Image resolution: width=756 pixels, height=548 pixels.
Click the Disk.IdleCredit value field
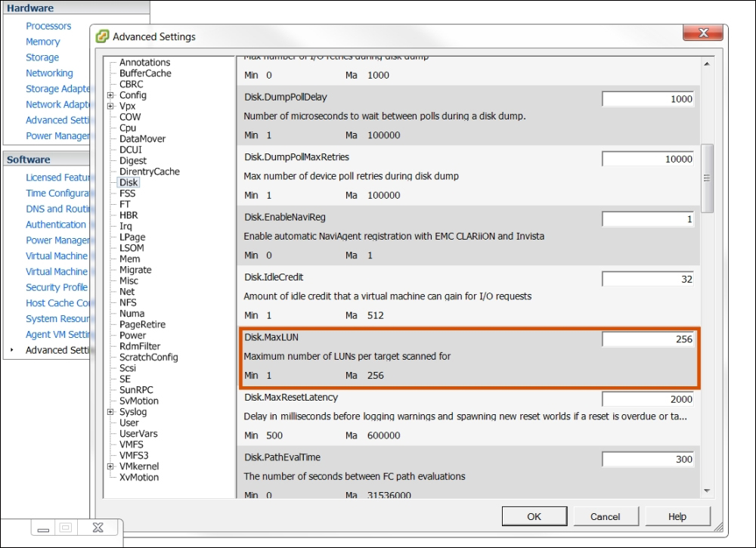tap(648, 280)
